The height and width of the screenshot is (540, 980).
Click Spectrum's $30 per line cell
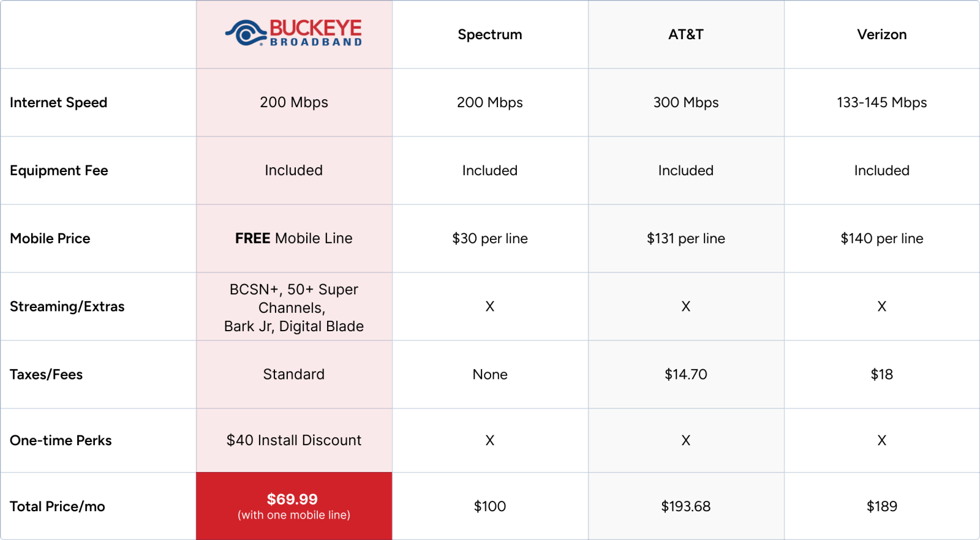point(490,238)
